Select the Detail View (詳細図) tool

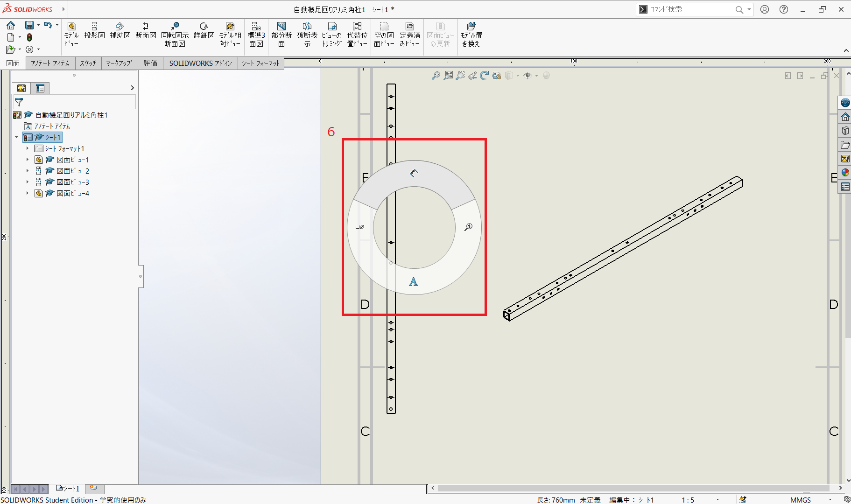204,30
